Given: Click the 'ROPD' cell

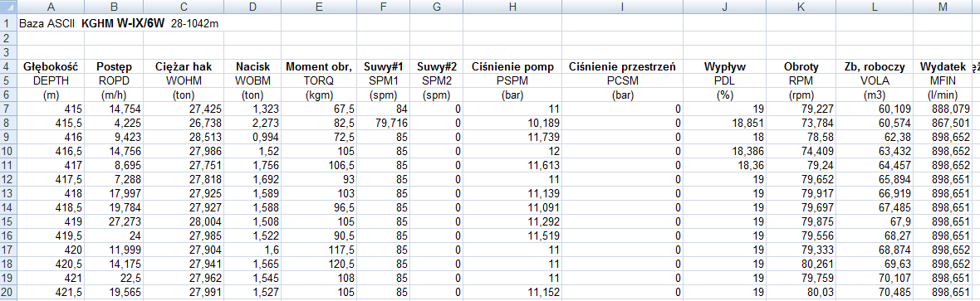Looking at the screenshot, I should (114, 80).
